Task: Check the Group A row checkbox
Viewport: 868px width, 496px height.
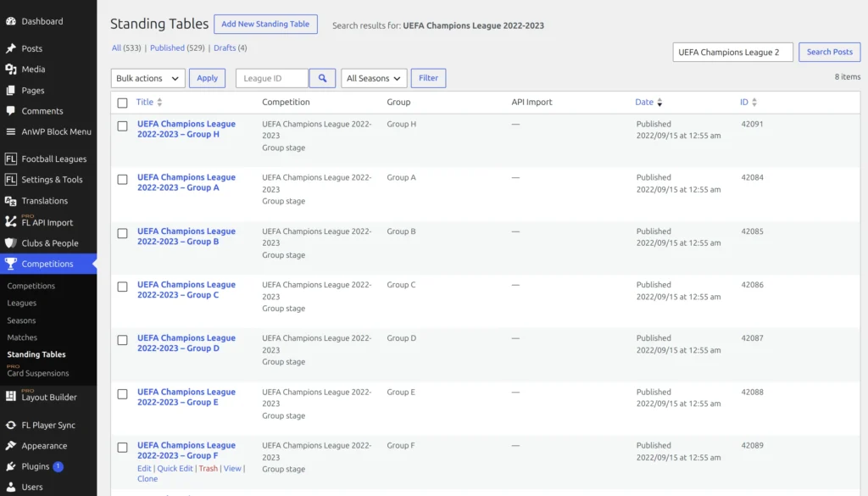Action: click(x=122, y=180)
